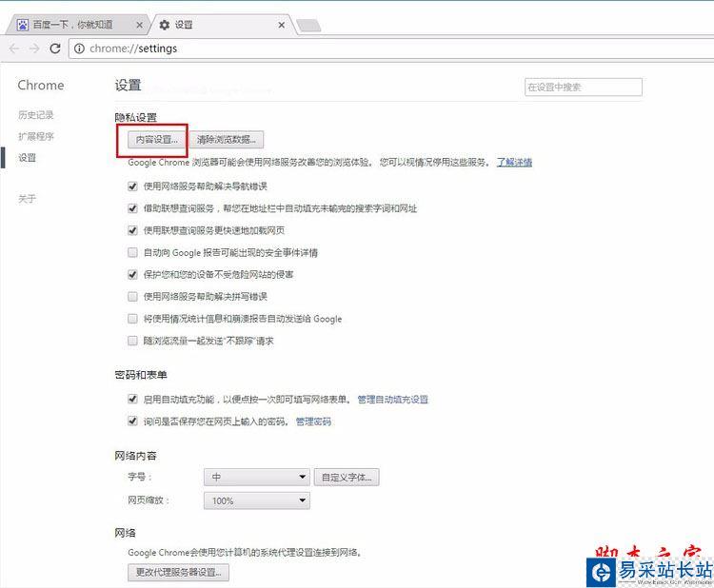Click the 更改代理服务器设置... button
The image size is (714, 588).
click(179, 572)
